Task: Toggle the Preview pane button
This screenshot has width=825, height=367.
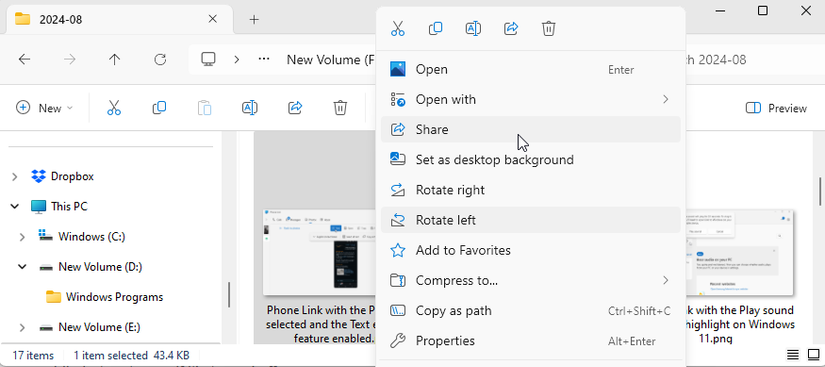Action: click(x=776, y=108)
